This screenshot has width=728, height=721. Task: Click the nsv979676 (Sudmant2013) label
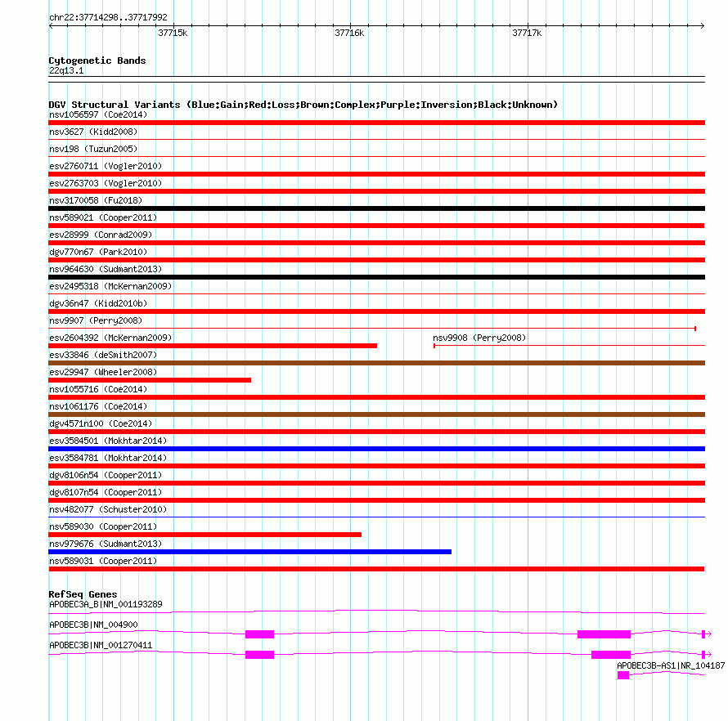(x=106, y=544)
